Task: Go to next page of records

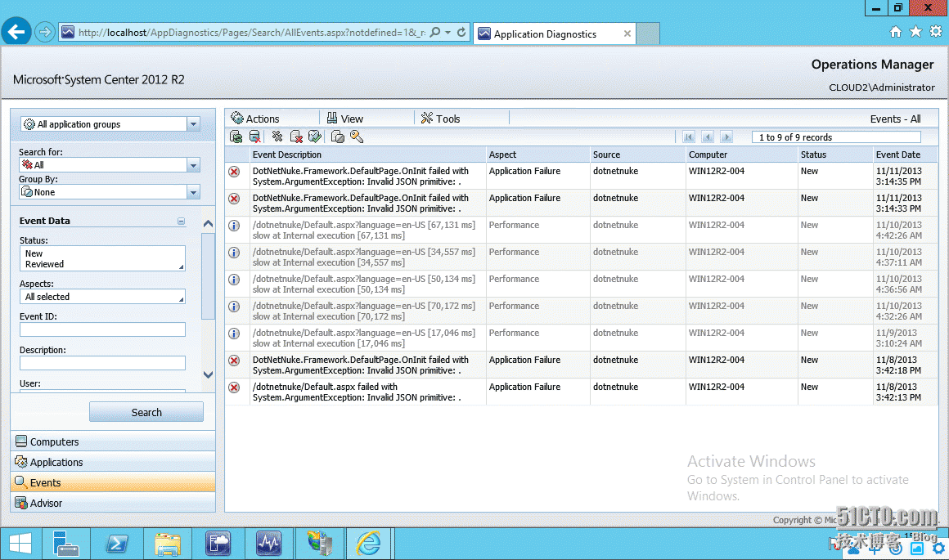Action: pos(726,137)
